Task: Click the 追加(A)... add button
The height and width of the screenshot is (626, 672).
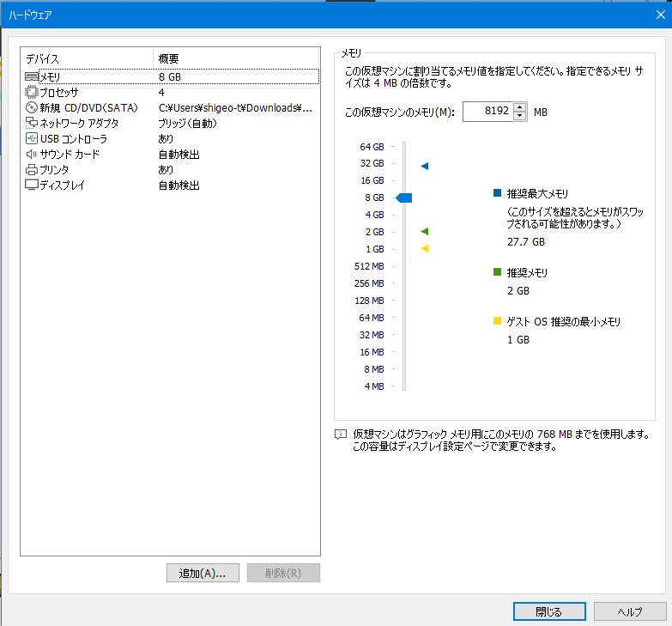Action: (203, 573)
